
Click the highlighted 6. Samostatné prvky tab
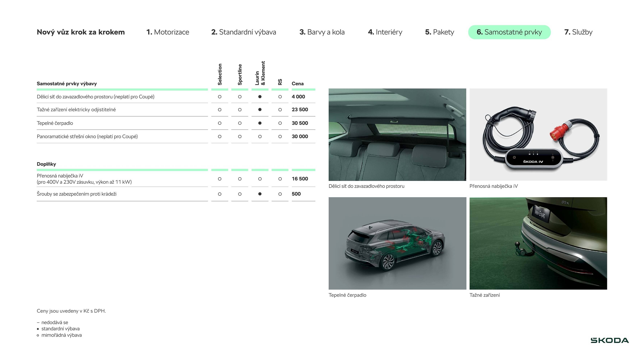click(x=509, y=32)
